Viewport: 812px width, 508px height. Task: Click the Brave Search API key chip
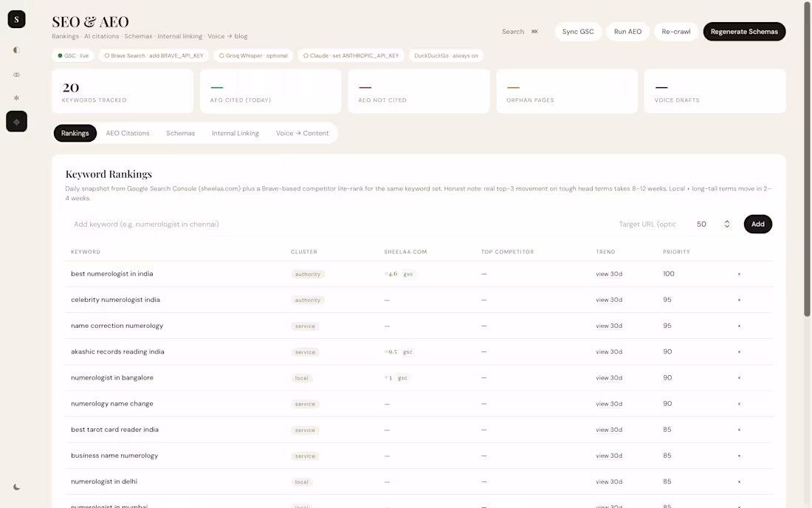pos(154,55)
